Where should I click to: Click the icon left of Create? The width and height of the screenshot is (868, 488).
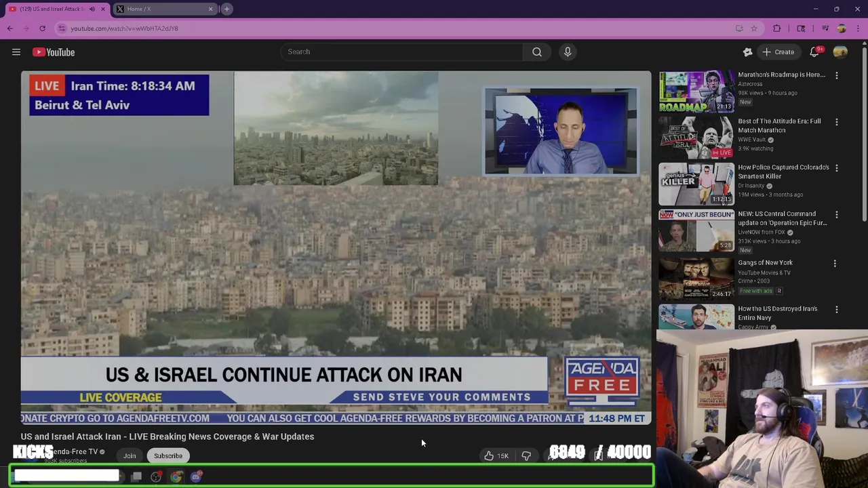click(747, 52)
